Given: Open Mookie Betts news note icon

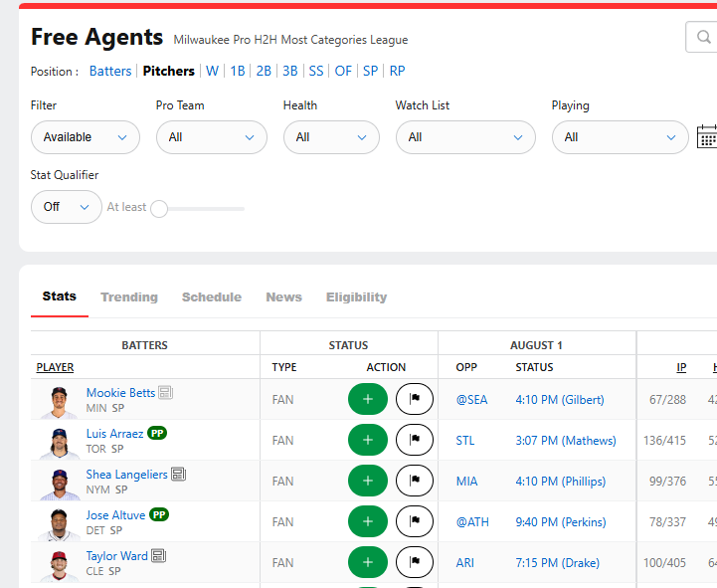Looking at the screenshot, I should point(165,393).
